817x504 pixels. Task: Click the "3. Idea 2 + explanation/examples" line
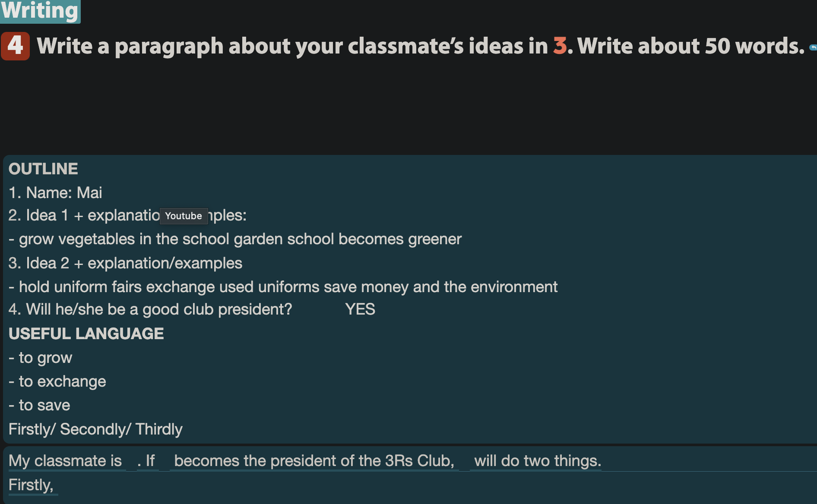pos(125,263)
